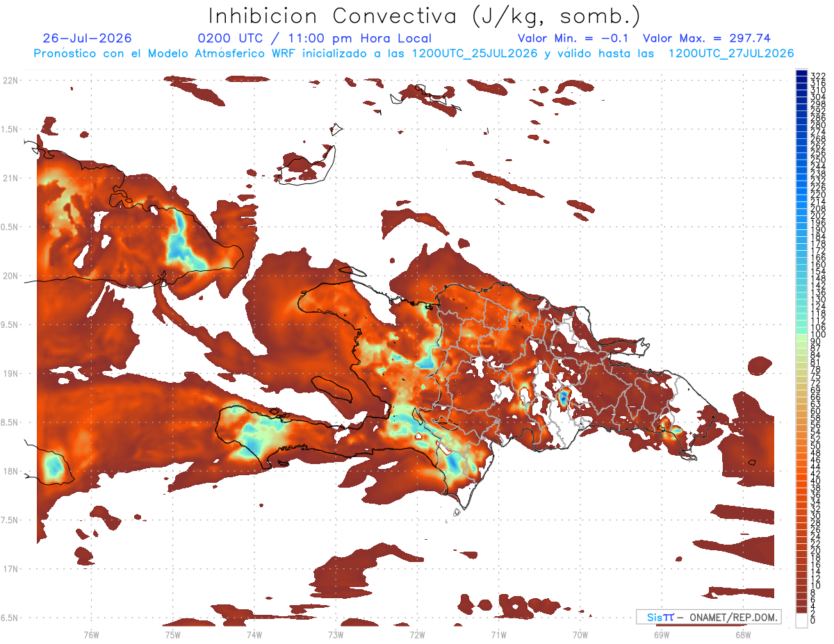Click the '17N' latitude label
This screenshot has width=834, height=644.
click(10, 568)
